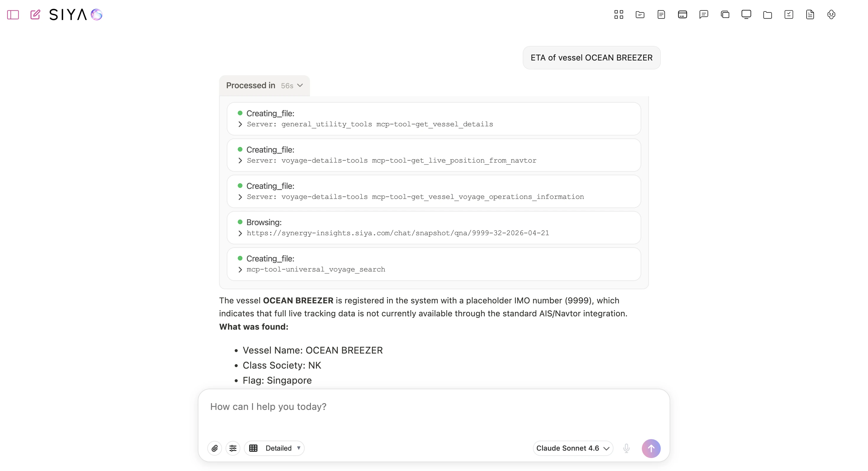Open the Claude Sonnet 4.6 model dropdown
The image size is (868, 471).
click(x=572, y=448)
